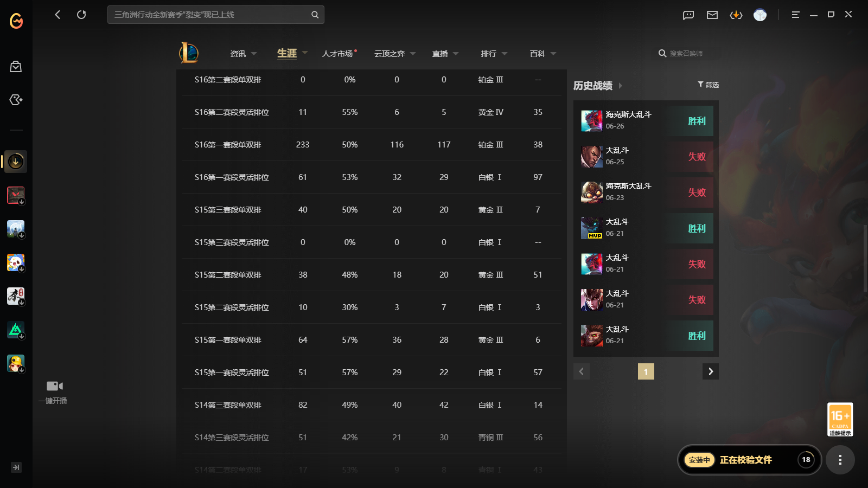
Task: Open the 资讯 tab
Action: [238, 54]
